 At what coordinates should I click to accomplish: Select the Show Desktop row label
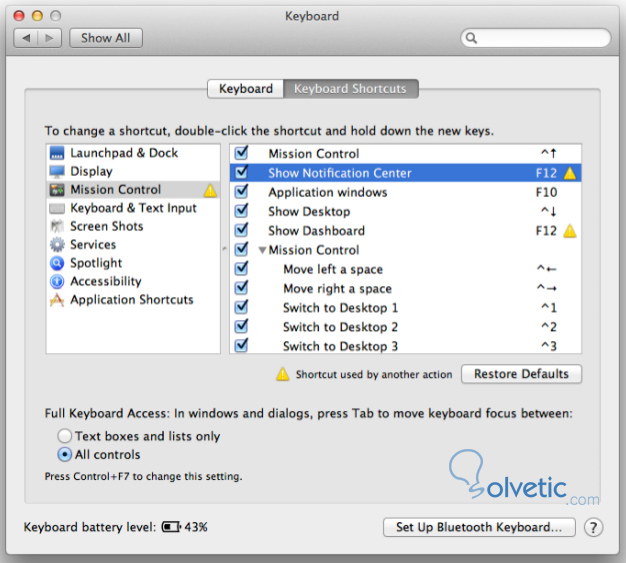click(309, 212)
